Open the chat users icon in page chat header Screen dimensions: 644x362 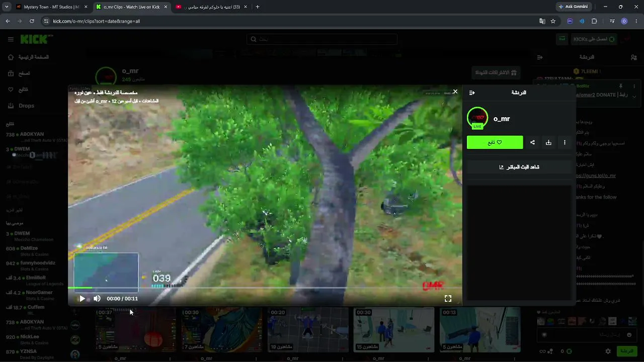click(x=633, y=57)
